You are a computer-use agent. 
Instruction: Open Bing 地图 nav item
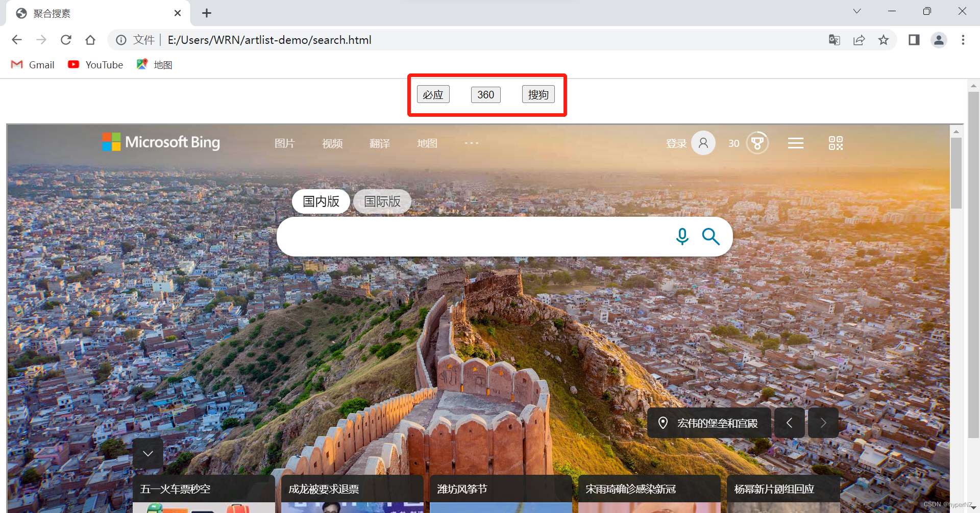427,143
